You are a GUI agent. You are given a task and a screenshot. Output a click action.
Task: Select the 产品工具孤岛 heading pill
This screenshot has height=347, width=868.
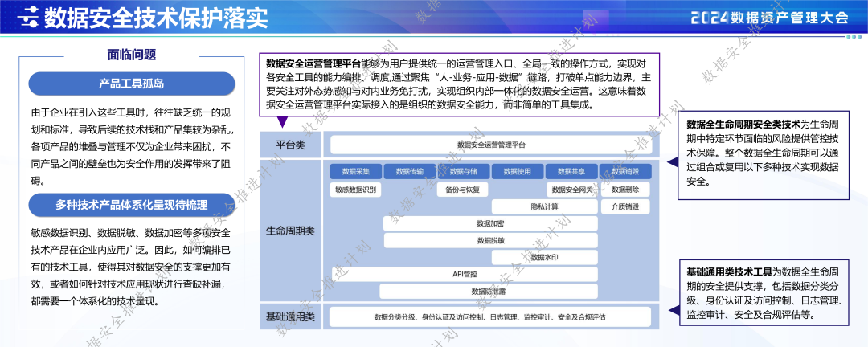pyautogui.click(x=132, y=84)
